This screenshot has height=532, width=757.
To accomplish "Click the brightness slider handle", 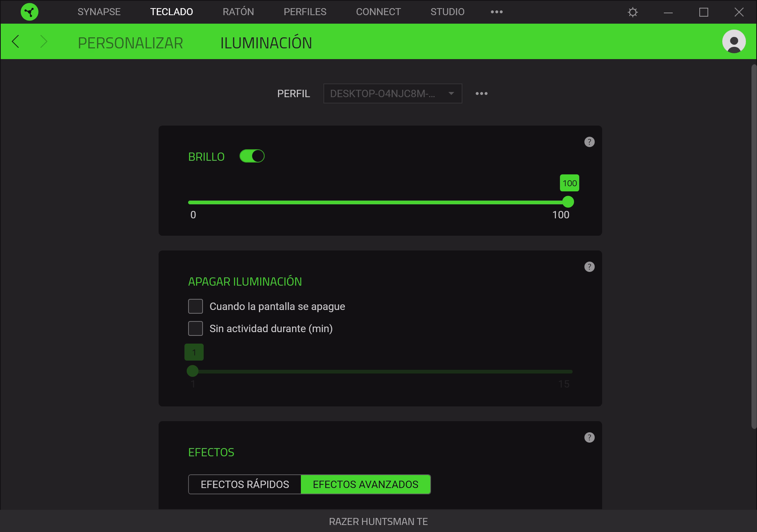I will 568,202.
